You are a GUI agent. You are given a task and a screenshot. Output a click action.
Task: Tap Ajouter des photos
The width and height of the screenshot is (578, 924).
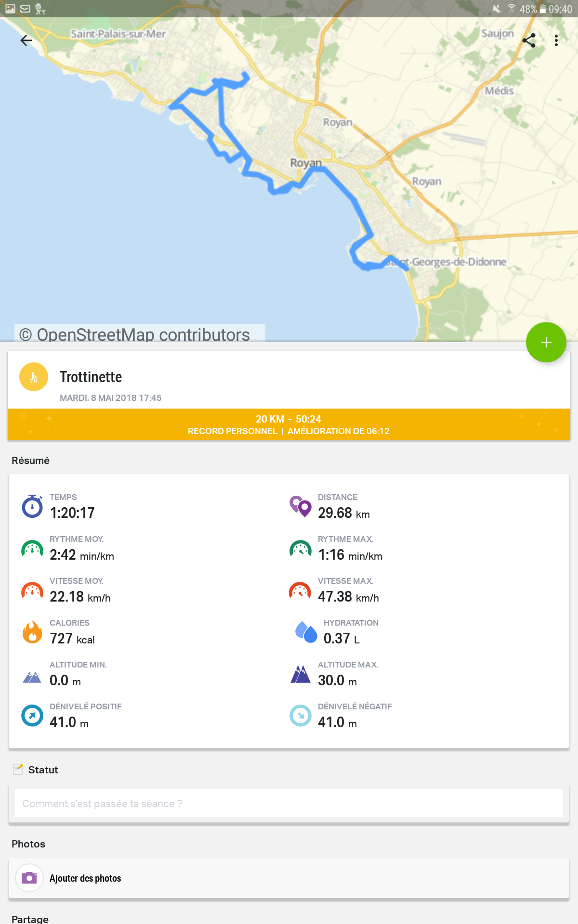[85, 878]
